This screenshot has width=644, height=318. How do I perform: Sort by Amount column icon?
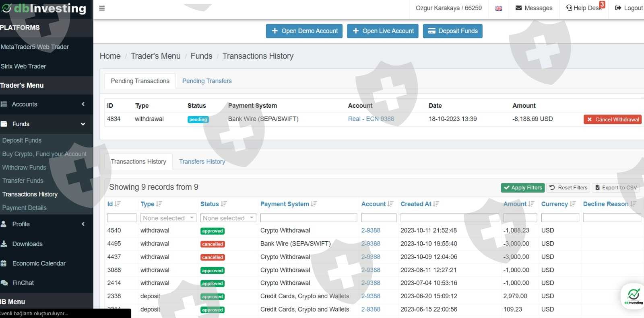tap(531, 204)
